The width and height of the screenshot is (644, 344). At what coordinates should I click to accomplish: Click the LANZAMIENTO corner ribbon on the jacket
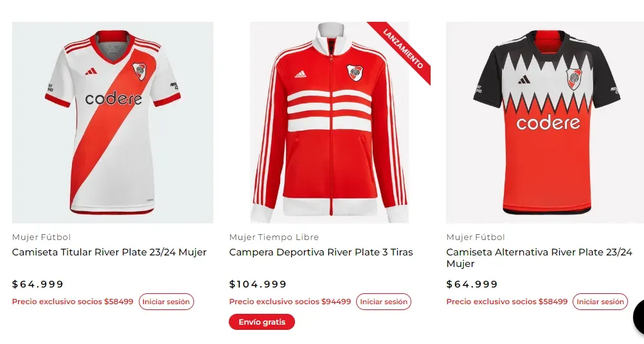tap(404, 47)
